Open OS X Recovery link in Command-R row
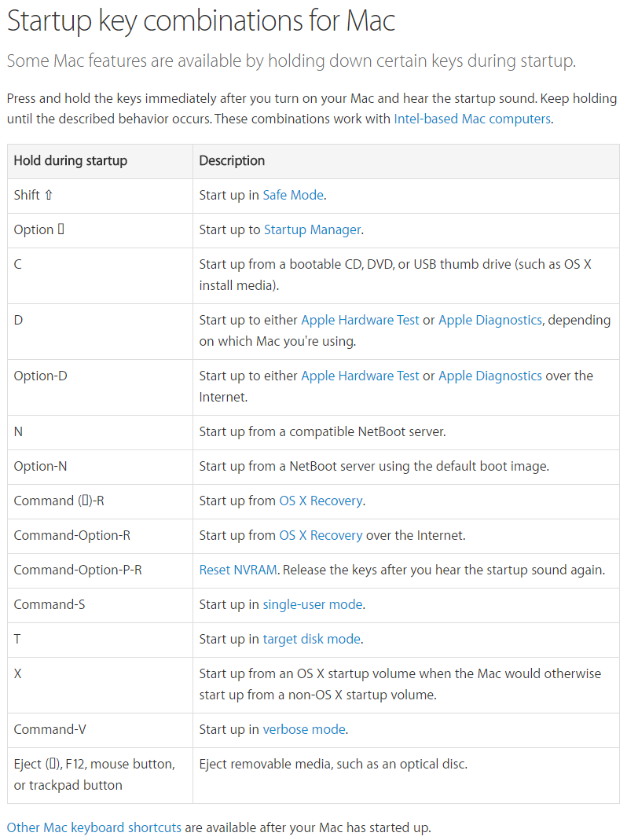The image size is (627, 840). [x=321, y=501]
